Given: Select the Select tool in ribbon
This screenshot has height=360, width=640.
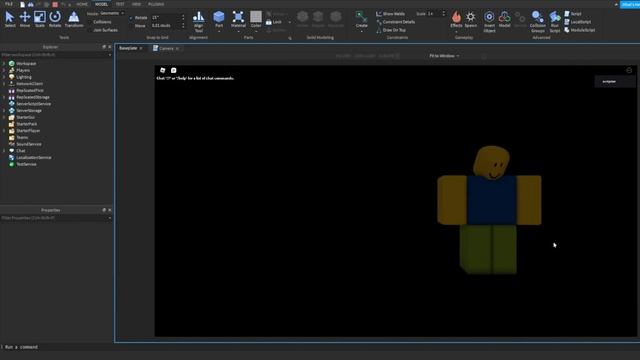Looking at the screenshot, I should [10, 19].
